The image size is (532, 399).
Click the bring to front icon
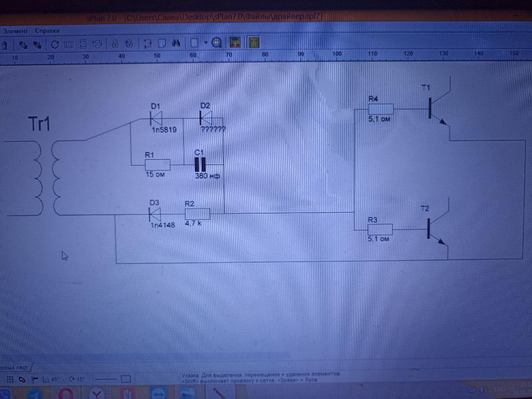pos(23,44)
